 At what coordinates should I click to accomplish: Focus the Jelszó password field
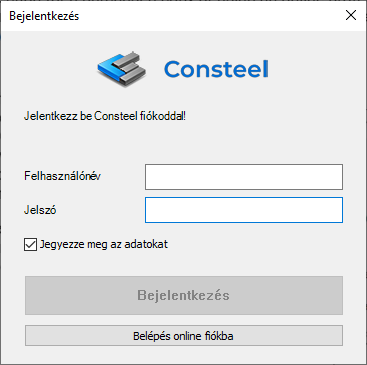[x=244, y=210]
